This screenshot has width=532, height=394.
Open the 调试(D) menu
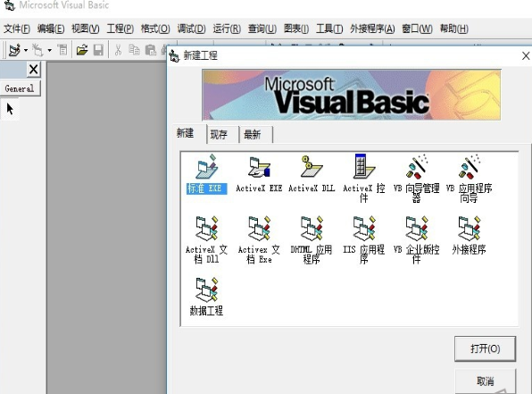click(191, 29)
